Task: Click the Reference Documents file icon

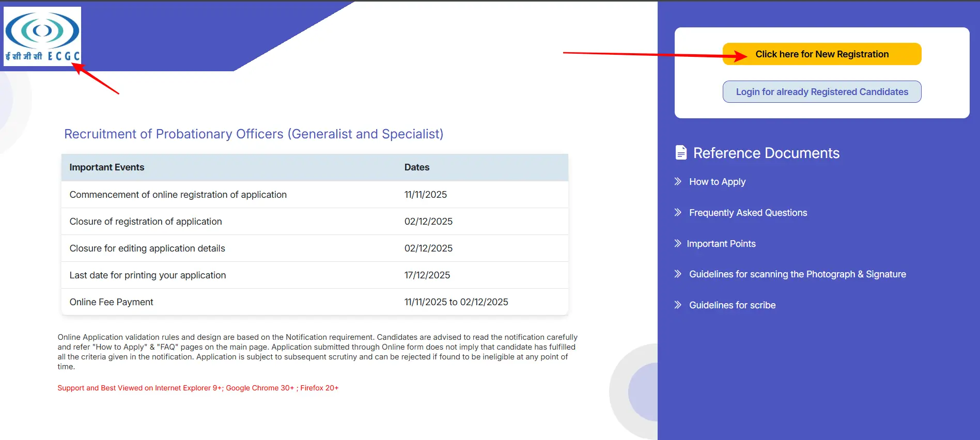Action: pyautogui.click(x=681, y=153)
